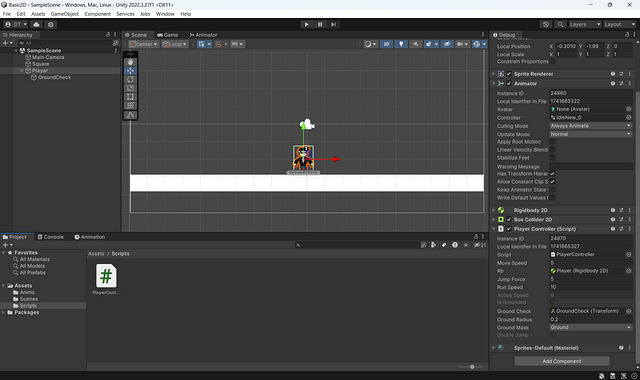Open the Window menu

[165, 14]
